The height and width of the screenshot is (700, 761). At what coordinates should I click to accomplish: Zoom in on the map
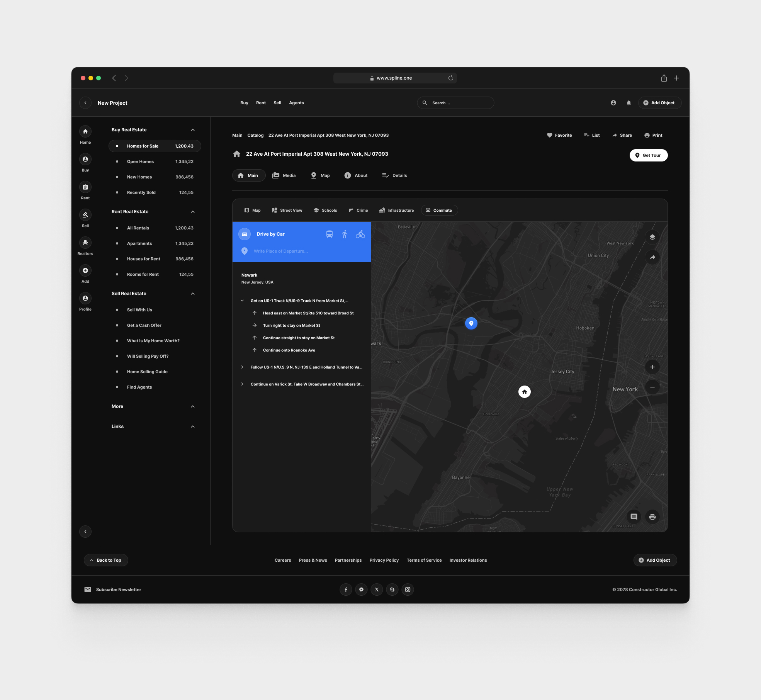pyautogui.click(x=652, y=367)
